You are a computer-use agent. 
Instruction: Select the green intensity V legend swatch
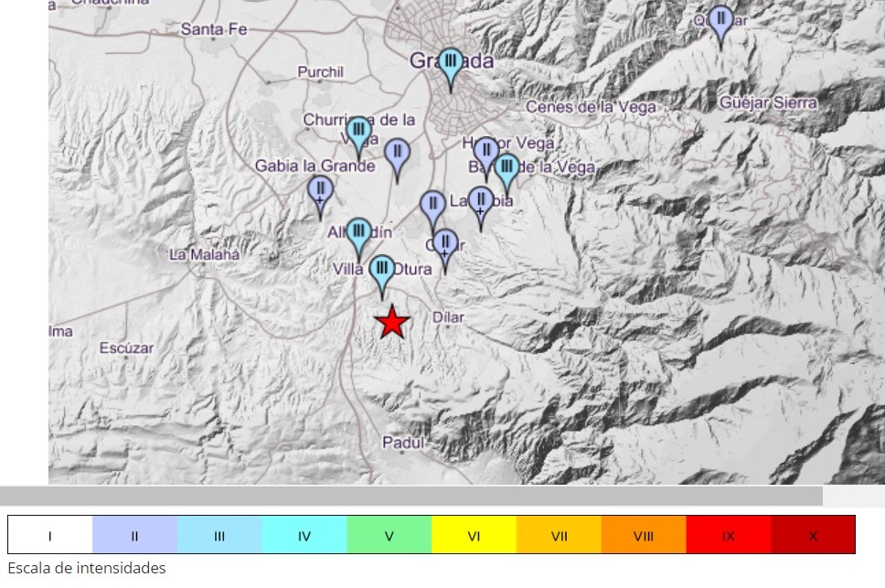click(389, 536)
